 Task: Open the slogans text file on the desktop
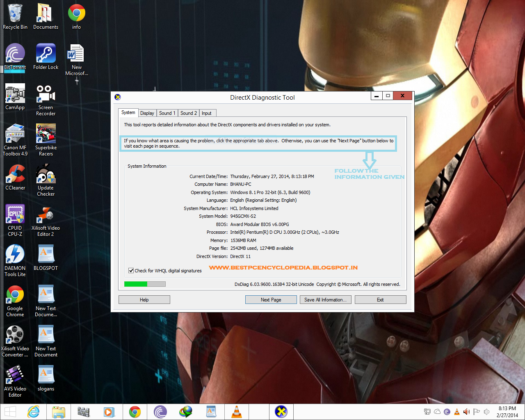point(46,378)
